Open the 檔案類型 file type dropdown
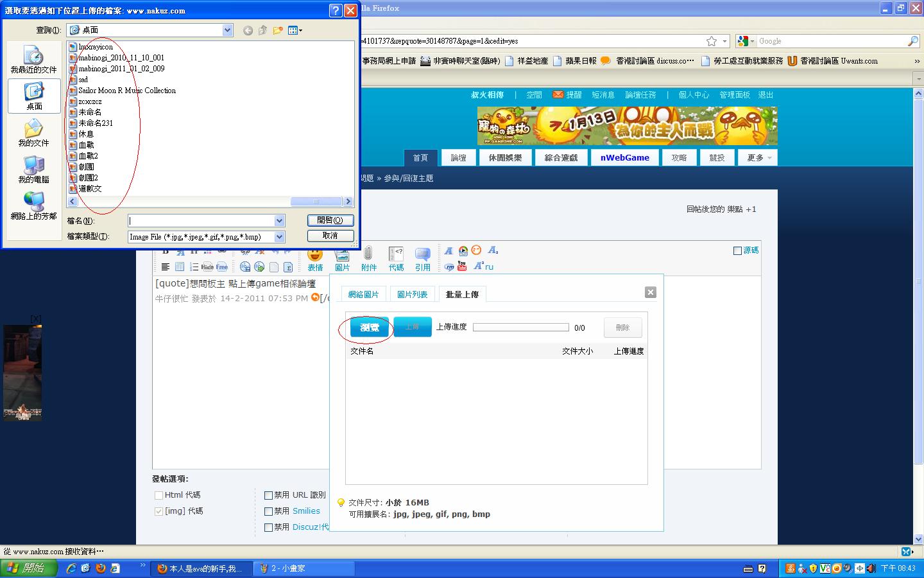Image resolution: width=924 pixels, height=578 pixels. pyautogui.click(x=279, y=237)
